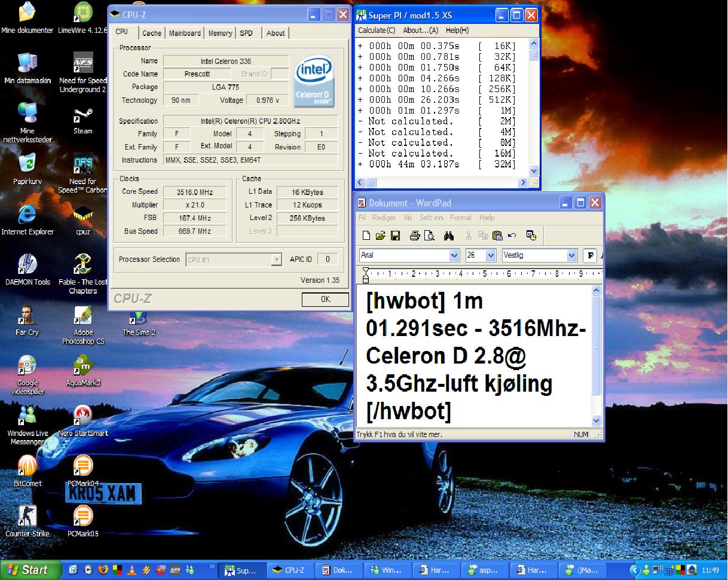The width and height of the screenshot is (728, 580).
Task: Open the Fil menu in WordPad
Action: (362, 218)
